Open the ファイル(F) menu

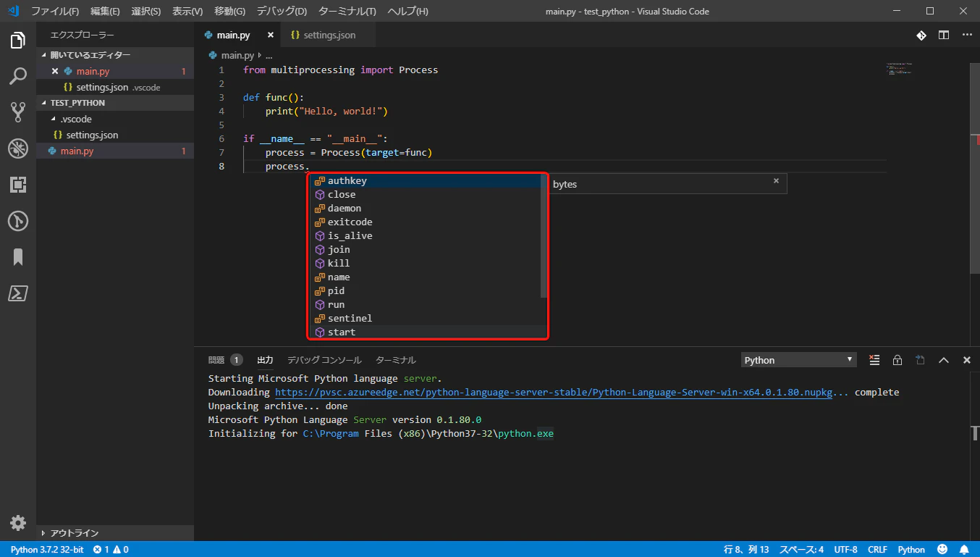(x=55, y=12)
